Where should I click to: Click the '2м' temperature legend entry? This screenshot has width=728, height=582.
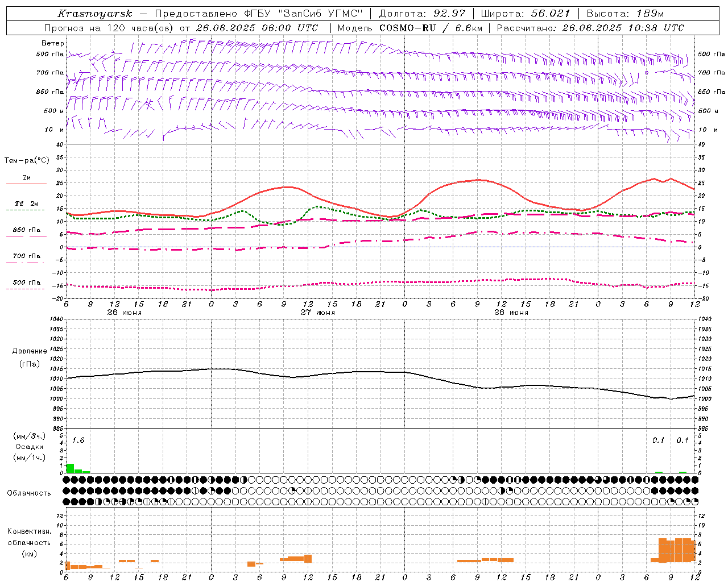pyautogui.click(x=27, y=177)
